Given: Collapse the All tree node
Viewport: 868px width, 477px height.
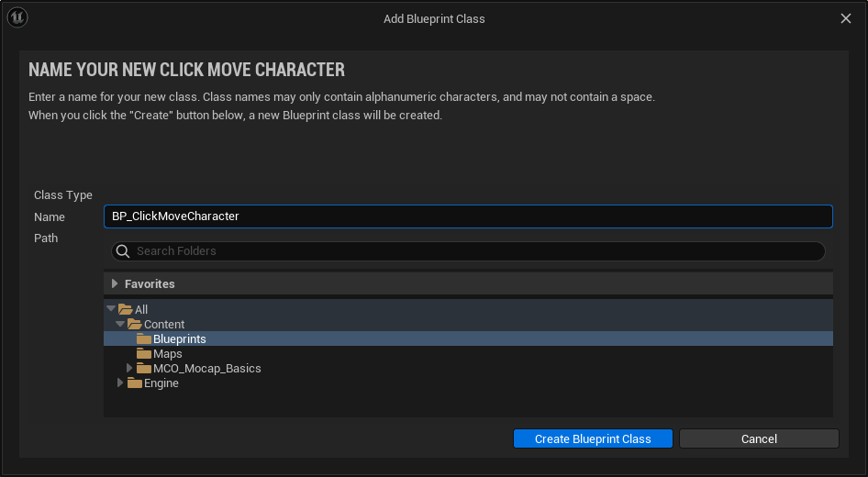Looking at the screenshot, I should point(111,308).
